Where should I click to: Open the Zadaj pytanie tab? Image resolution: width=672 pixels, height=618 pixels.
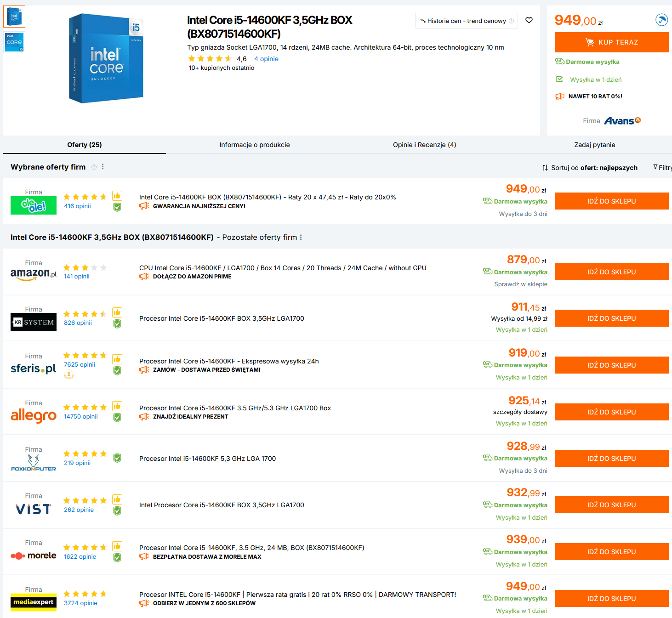pyautogui.click(x=595, y=145)
